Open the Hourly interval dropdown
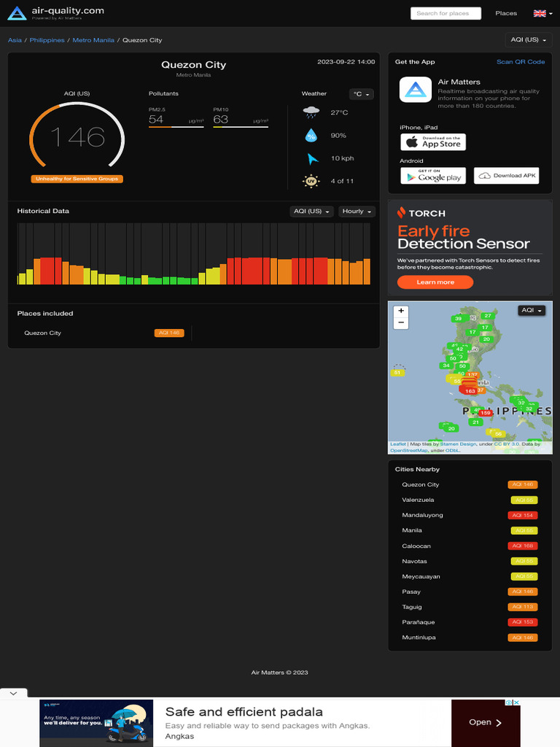The height and width of the screenshot is (747, 560). (357, 212)
